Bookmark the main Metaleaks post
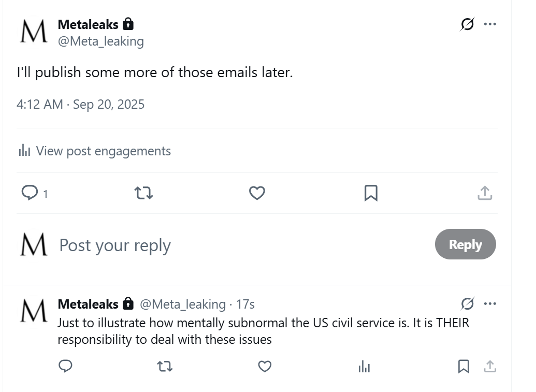The width and height of the screenshot is (536, 392). pyautogui.click(x=371, y=193)
